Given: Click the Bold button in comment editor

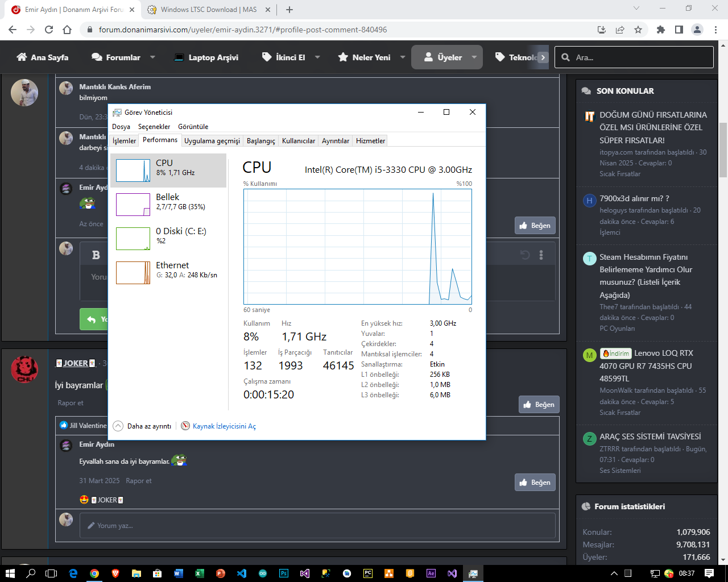Looking at the screenshot, I should (96, 255).
